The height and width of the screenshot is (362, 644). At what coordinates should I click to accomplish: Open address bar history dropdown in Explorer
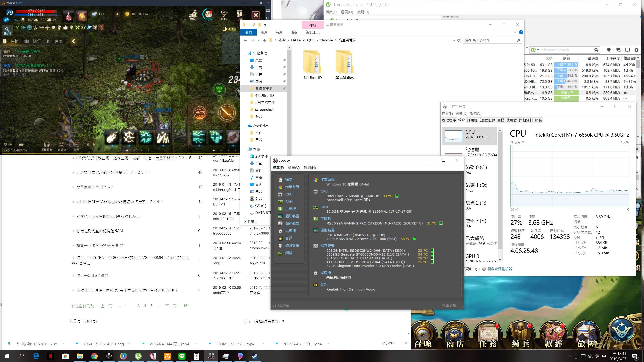[454, 40]
